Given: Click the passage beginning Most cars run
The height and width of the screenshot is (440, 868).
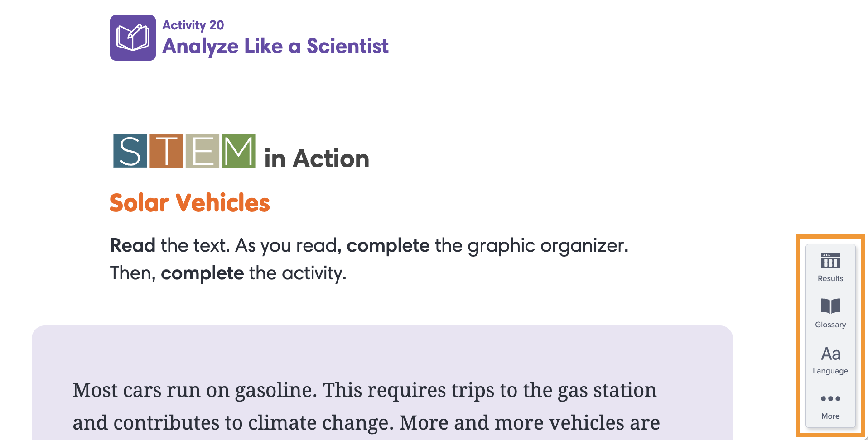Looking at the screenshot, I should click(366, 406).
